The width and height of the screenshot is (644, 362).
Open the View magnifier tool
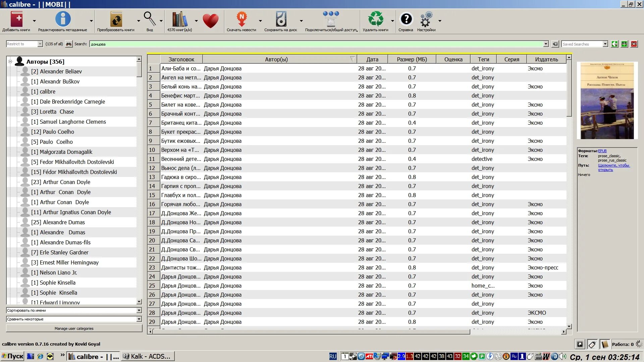click(x=150, y=19)
